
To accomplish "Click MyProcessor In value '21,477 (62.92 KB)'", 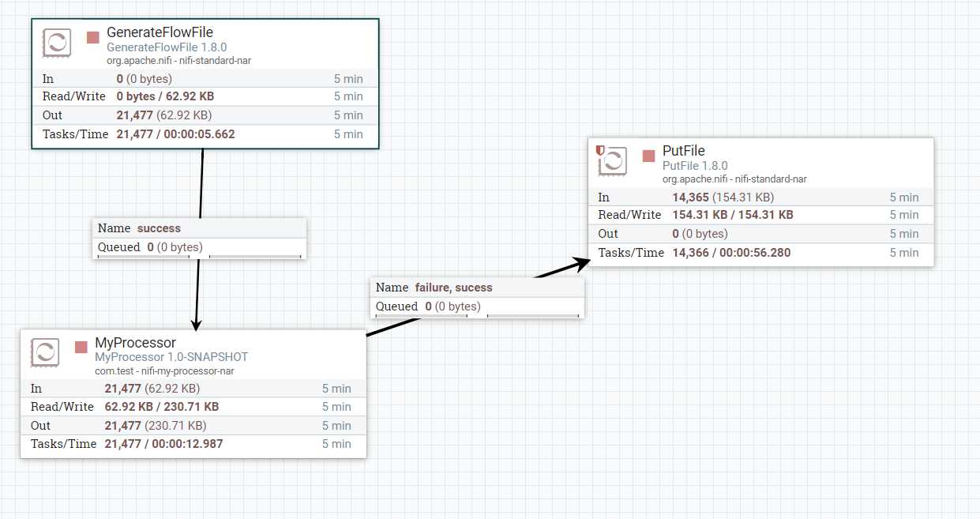I will [152, 389].
